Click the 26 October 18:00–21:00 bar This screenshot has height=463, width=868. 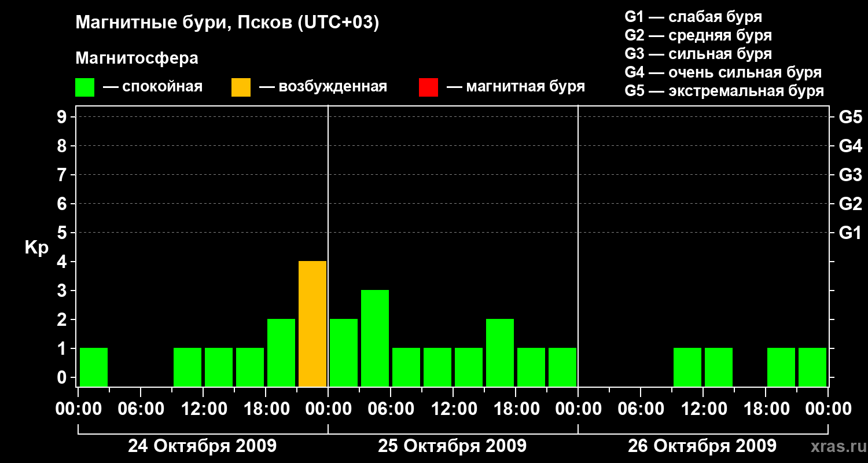point(781,367)
